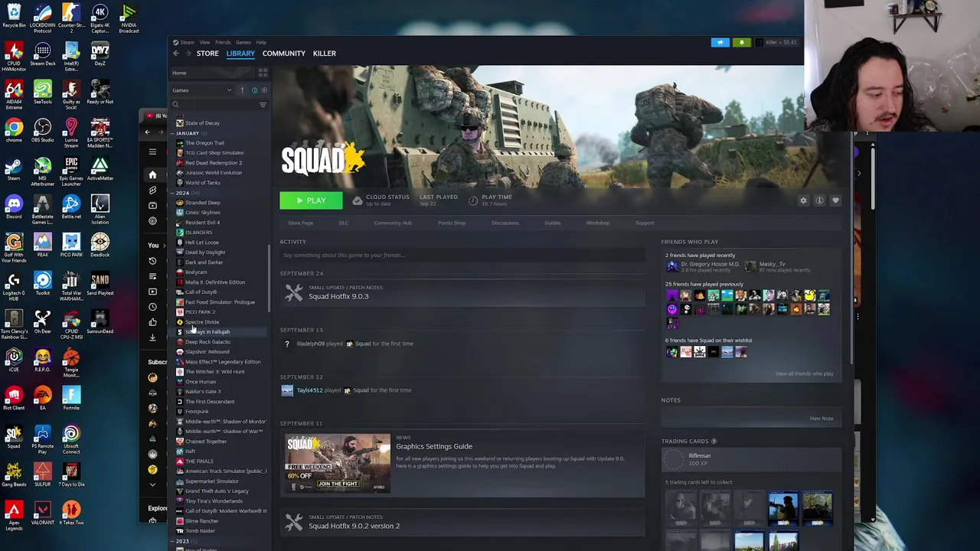The height and width of the screenshot is (551, 980).
Task: Select the Epic Games Launcher desktop icon
Action: (71, 171)
